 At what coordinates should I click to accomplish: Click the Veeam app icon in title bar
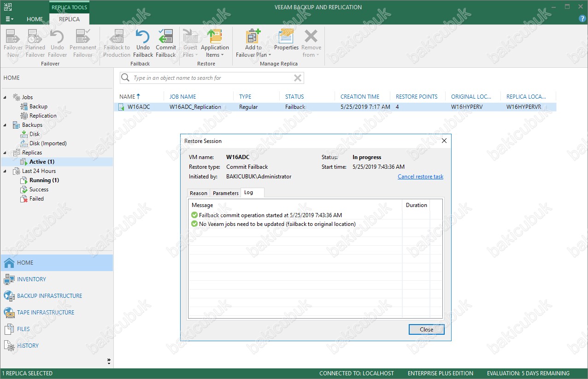(x=7, y=6)
